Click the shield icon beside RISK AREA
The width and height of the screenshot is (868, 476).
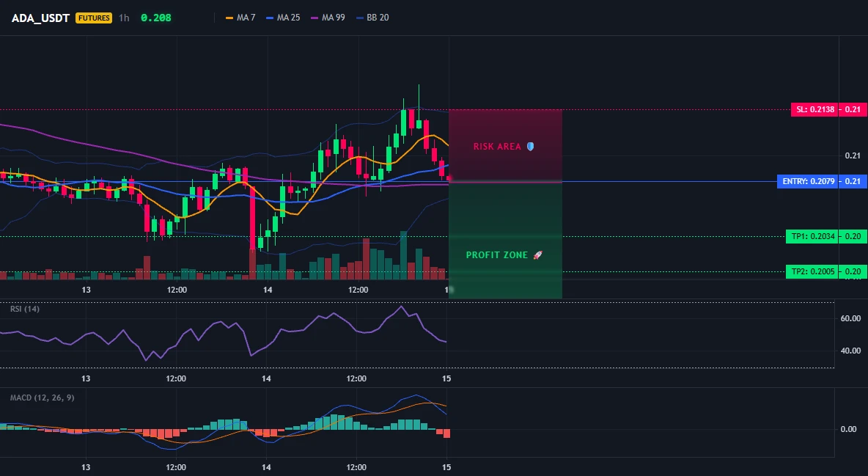point(530,146)
